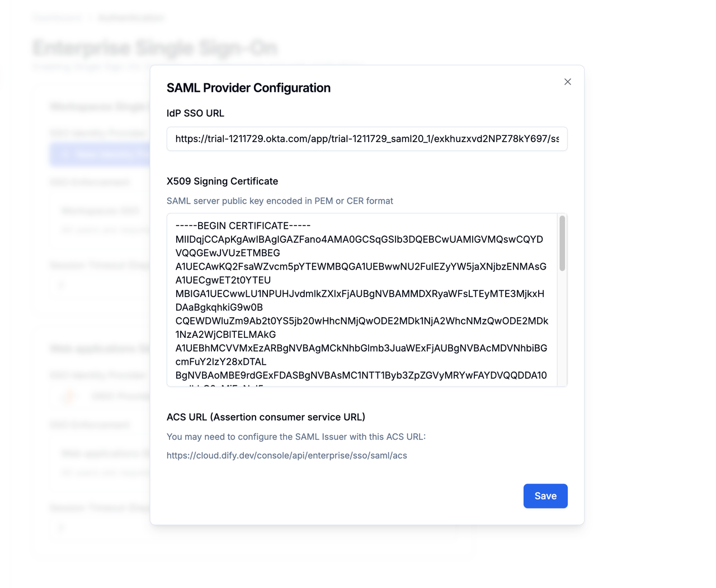
Task: Click the blurred first breadcrumb item
Action: point(58,18)
